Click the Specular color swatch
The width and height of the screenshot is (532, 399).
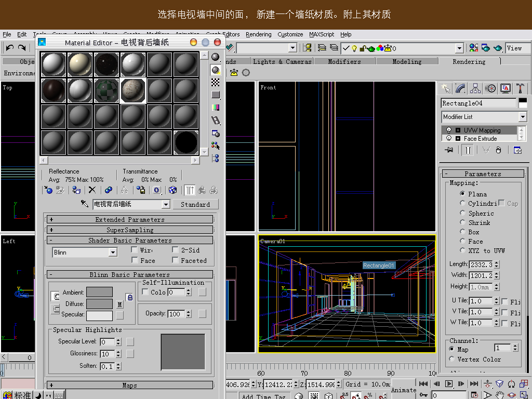coord(99,315)
